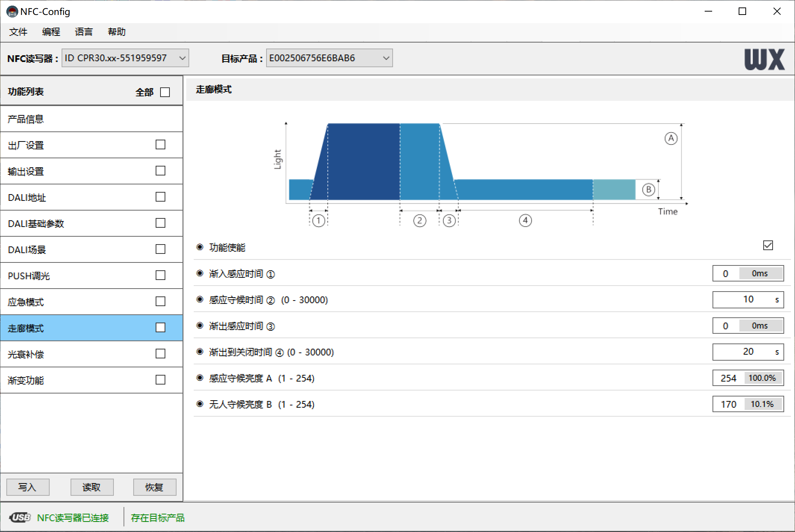Check the 光衰补偿 checkbox

(160, 354)
